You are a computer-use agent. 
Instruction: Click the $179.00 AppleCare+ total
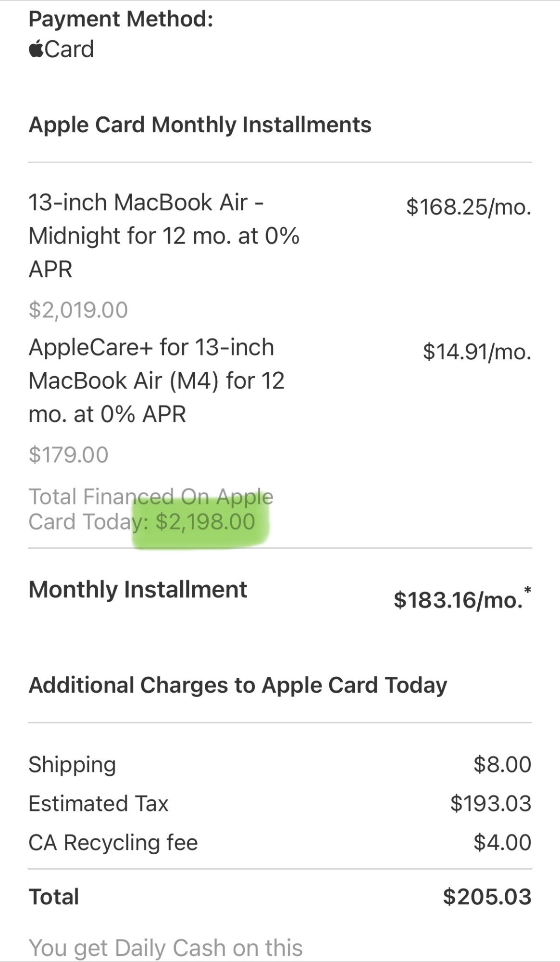point(68,455)
